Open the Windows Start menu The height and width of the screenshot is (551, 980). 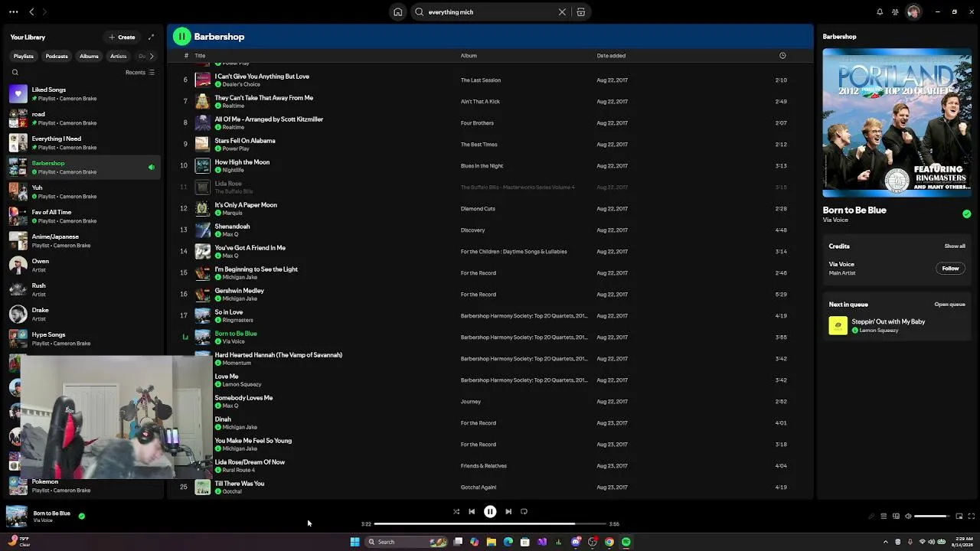click(354, 542)
